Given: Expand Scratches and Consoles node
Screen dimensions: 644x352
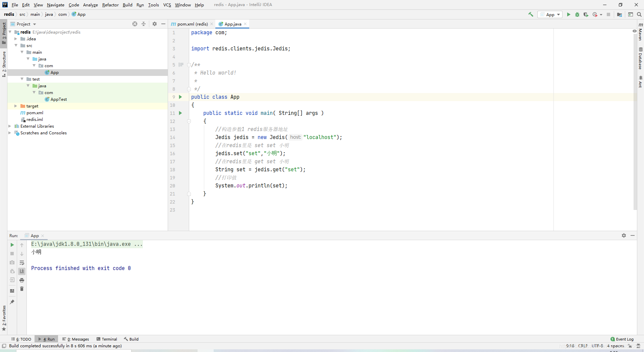Looking at the screenshot, I should point(10,133).
